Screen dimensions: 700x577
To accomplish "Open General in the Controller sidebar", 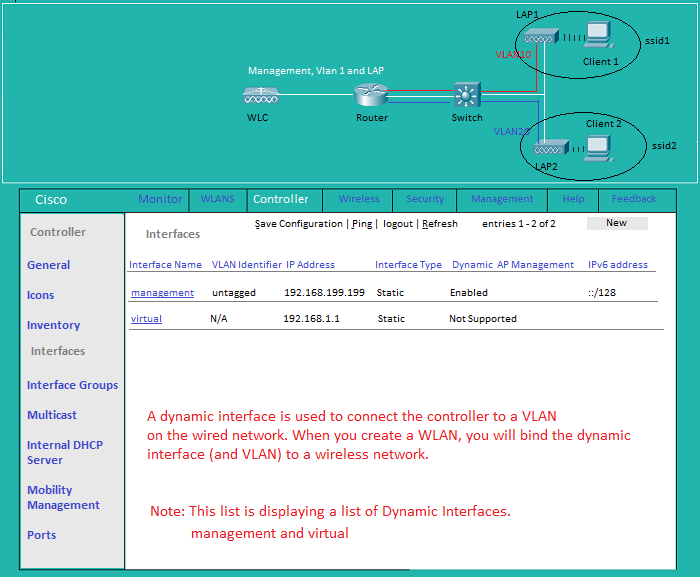I will [x=49, y=265].
